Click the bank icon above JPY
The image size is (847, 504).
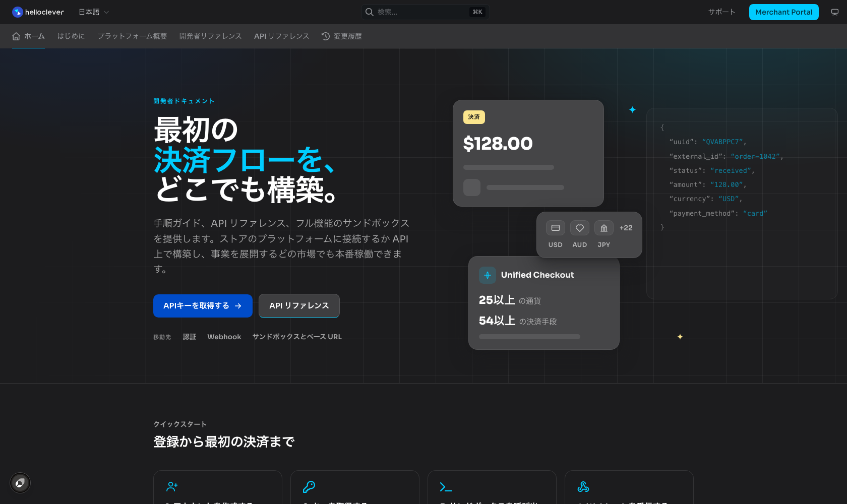(x=604, y=228)
